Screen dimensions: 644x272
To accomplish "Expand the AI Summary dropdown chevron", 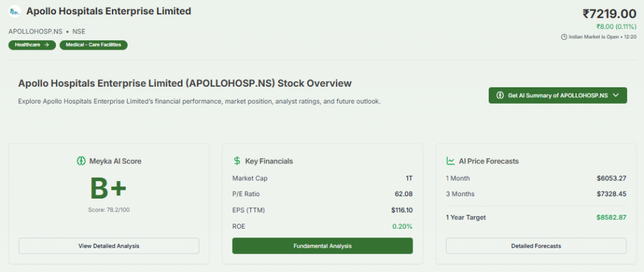I will pyautogui.click(x=615, y=95).
